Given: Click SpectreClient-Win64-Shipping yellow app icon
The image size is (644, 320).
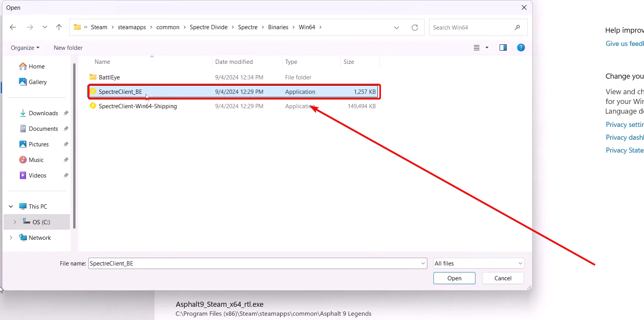Looking at the screenshot, I should pos(93,106).
